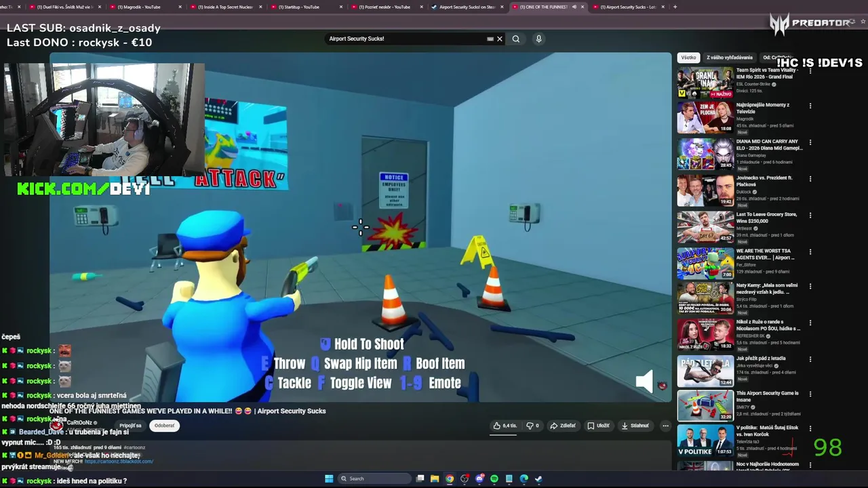Open more actions ellipsis under video
Image resolution: width=868 pixels, height=488 pixels.
pos(665,426)
